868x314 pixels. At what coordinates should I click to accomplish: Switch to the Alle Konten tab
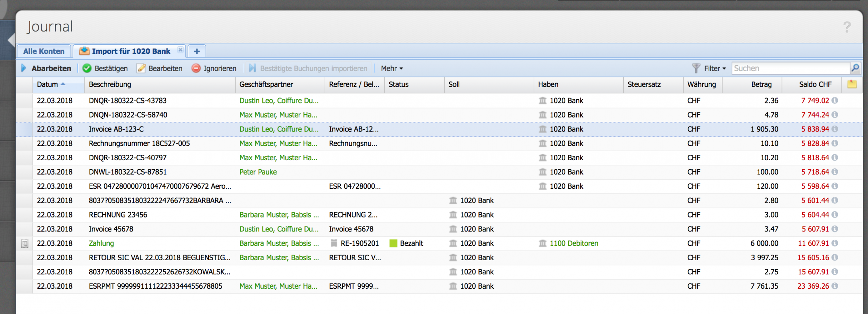[x=44, y=51]
